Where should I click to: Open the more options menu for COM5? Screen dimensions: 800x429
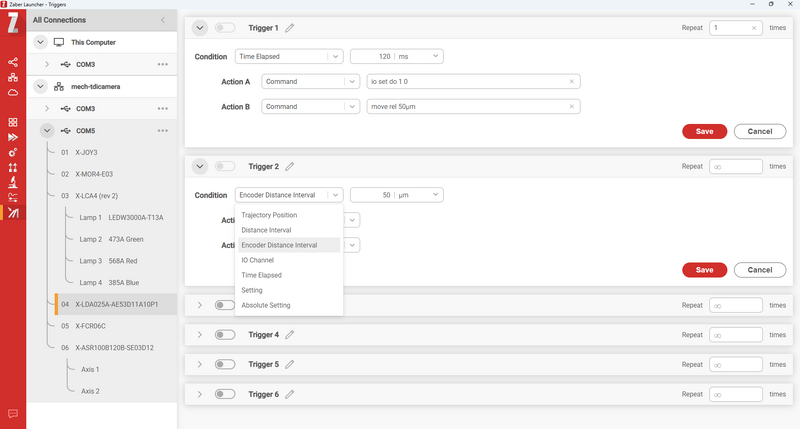click(x=163, y=131)
